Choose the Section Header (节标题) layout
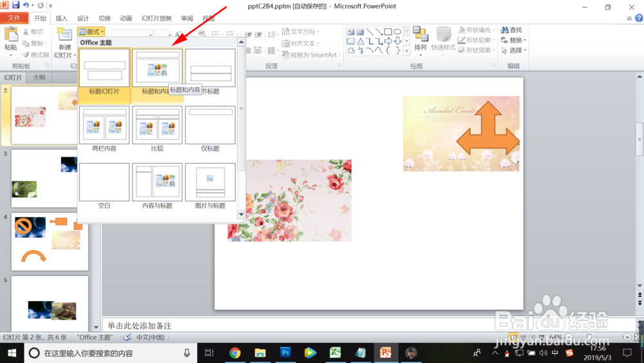 [211, 72]
